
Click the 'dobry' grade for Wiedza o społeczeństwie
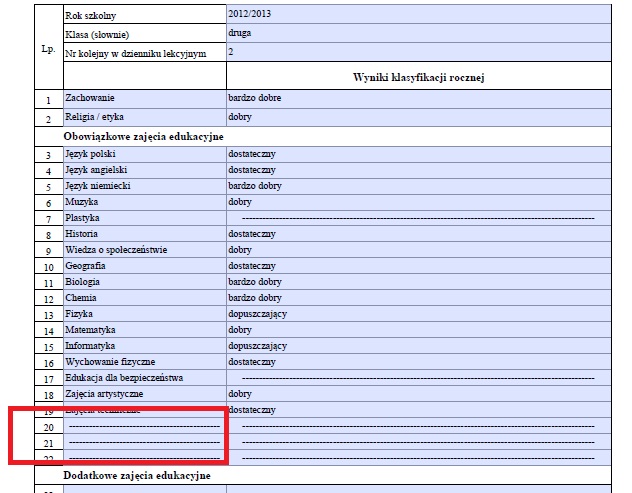click(x=419, y=250)
